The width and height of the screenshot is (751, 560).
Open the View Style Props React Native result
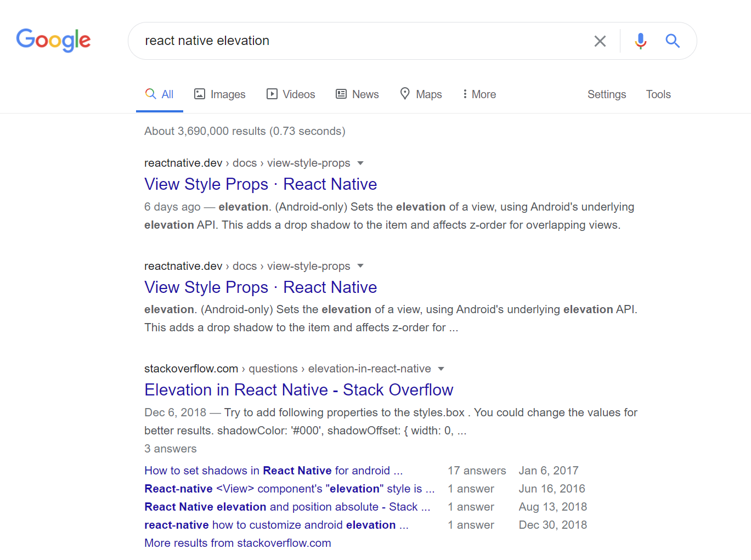point(260,184)
